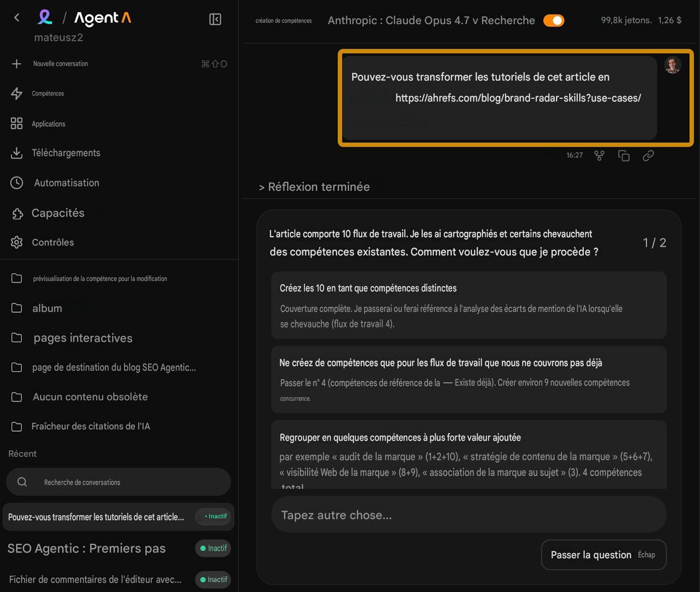This screenshot has height=592, width=700.
Task: Click the magnifier icon in conversation search
Action: pyautogui.click(x=22, y=482)
